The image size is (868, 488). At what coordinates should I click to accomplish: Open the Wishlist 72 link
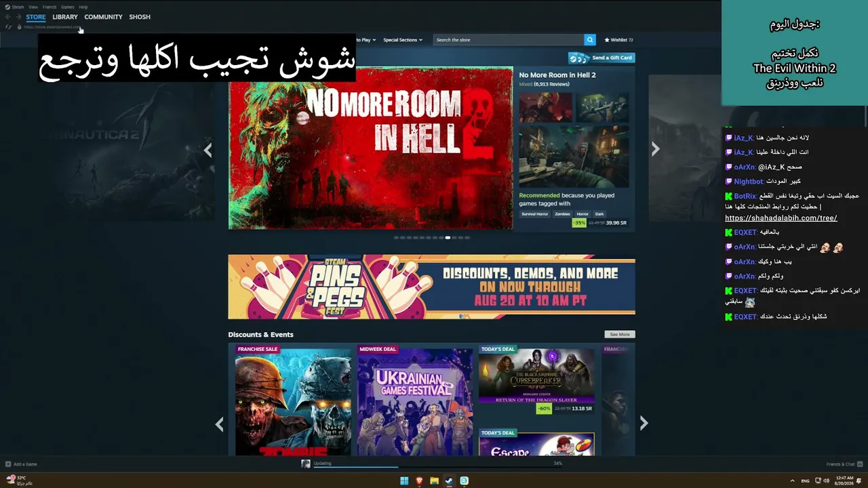618,40
